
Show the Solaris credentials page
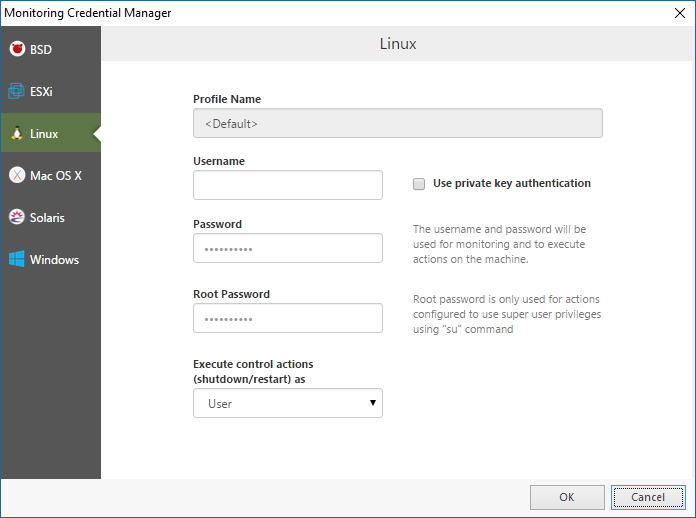51,217
